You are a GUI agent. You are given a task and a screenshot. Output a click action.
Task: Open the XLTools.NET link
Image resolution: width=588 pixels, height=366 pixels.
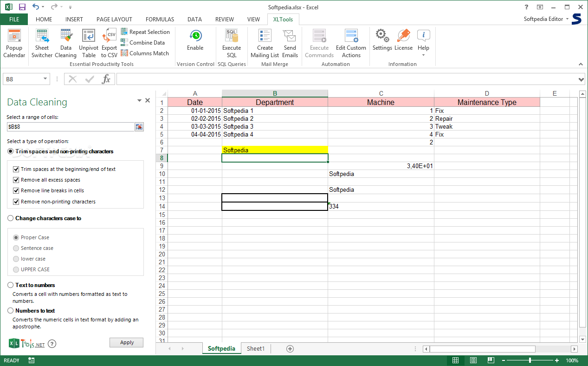click(26, 344)
